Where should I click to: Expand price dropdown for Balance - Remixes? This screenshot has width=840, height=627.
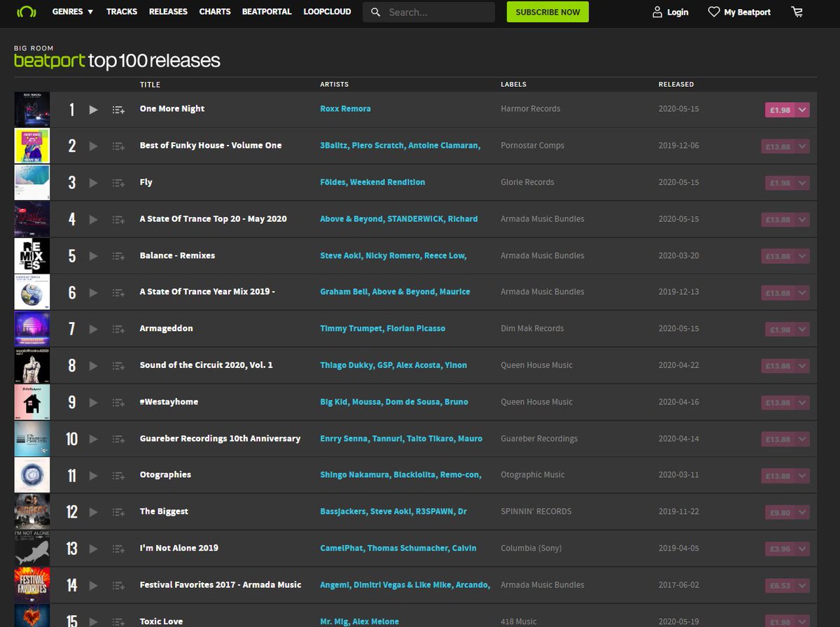click(802, 256)
